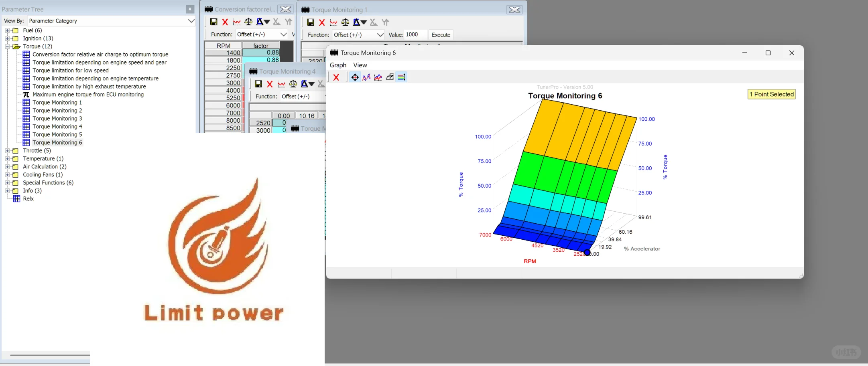The image size is (868, 366).
Task: Click the Value field in Torque Monitoring 1
Action: [416, 35]
